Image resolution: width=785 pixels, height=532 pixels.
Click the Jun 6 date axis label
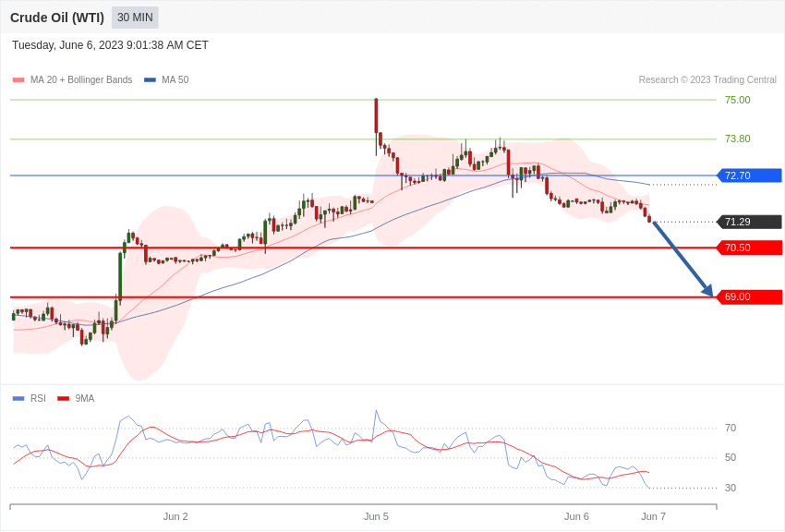(576, 516)
